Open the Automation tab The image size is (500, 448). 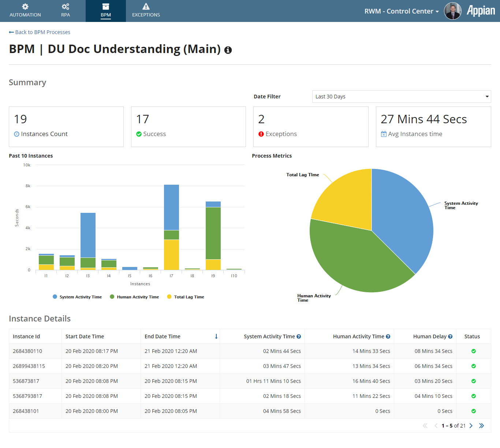[25, 11]
